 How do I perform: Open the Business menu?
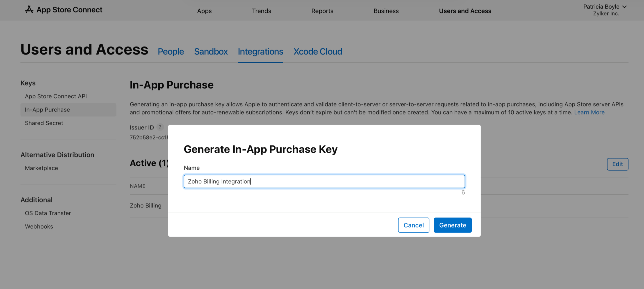(386, 11)
